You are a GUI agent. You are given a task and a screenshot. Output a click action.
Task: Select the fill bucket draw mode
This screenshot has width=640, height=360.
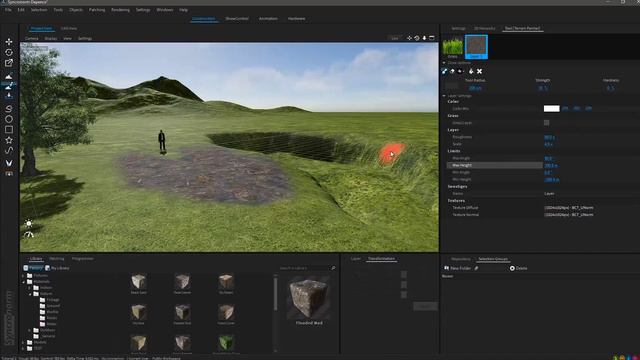click(471, 71)
